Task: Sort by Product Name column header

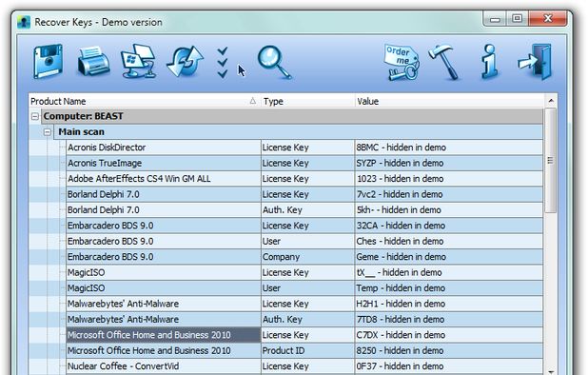Action: click(144, 101)
